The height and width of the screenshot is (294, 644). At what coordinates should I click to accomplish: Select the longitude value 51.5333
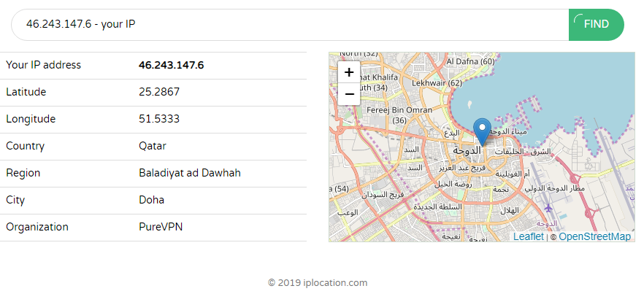click(x=159, y=119)
